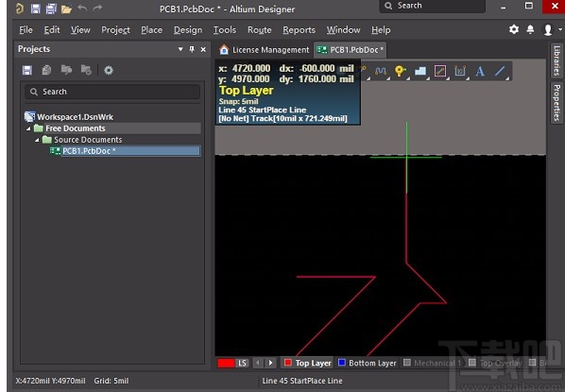This screenshot has height=392, width=565.
Task: Open Projects panel gear options
Action: click(x=109, y=70)
